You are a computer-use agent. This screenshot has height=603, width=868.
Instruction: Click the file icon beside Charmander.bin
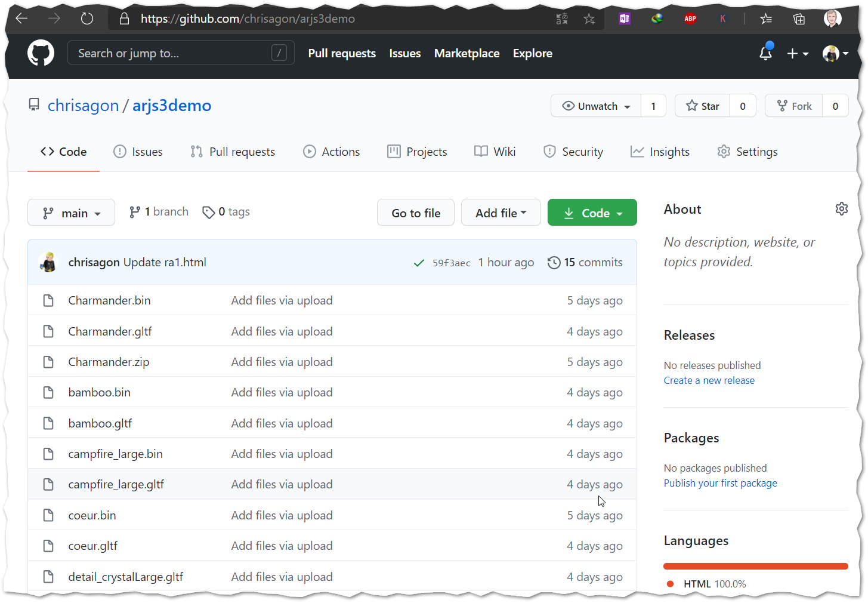48,300
